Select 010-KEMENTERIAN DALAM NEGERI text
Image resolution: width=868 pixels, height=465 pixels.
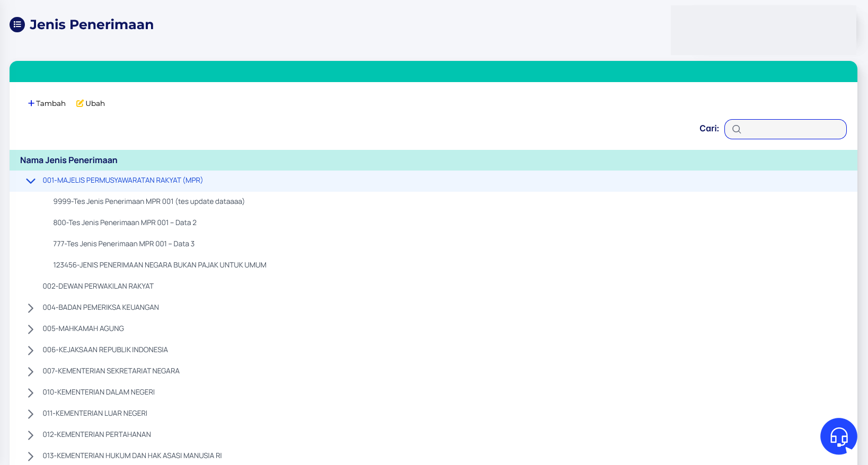[x=99, y=392]
